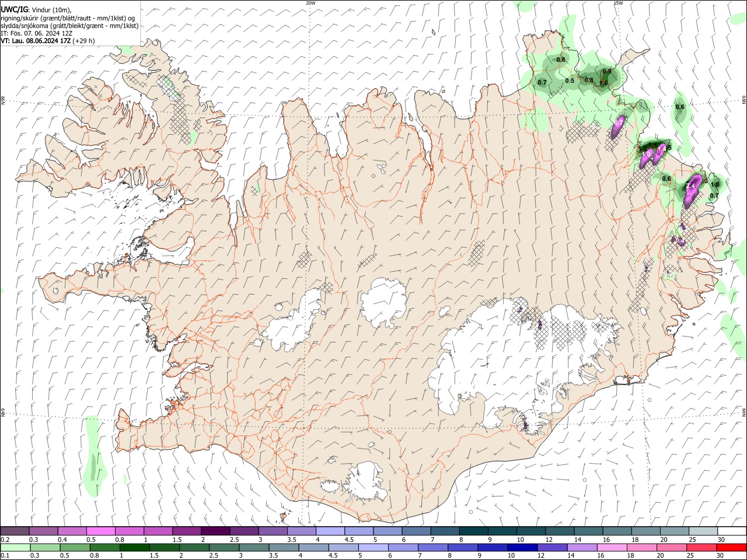This screenshot has height=560, width=747.
Task: Click the top-row legend swatch between 0.2 and 0.3
Action: pyautogui.click(x=15, y=531)
